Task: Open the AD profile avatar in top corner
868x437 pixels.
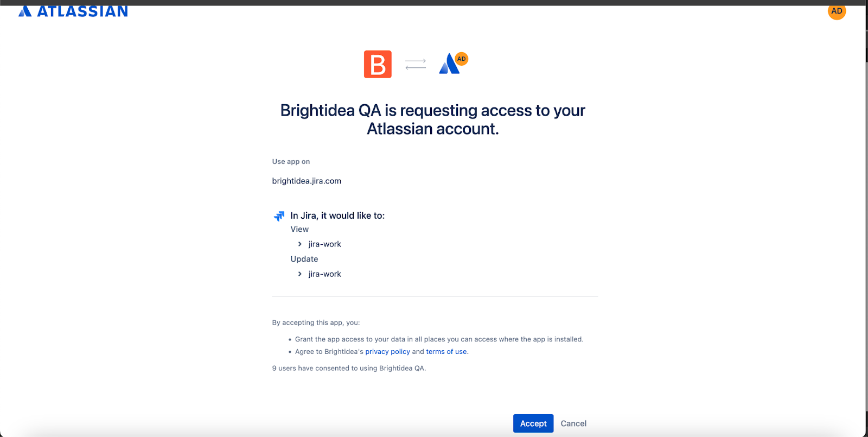Action: pyautogui.click(x=837, y=11)
